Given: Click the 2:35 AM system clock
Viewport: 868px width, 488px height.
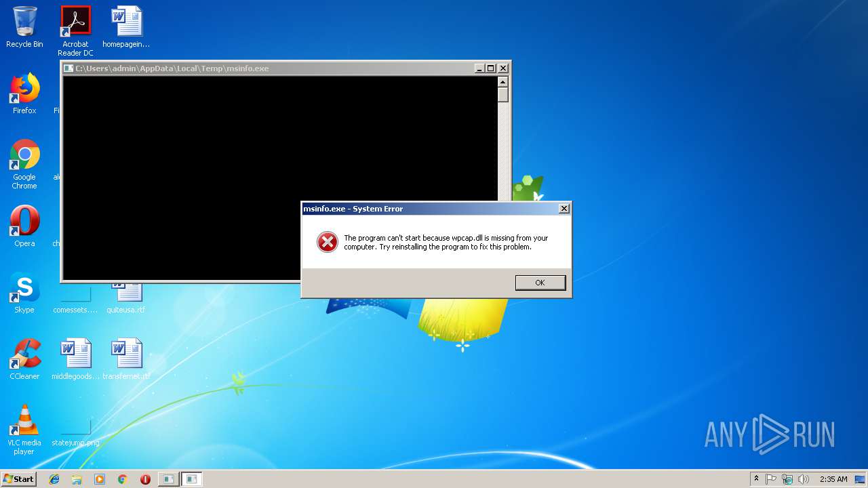Looking at the screenshot, I should pos(833,479).
